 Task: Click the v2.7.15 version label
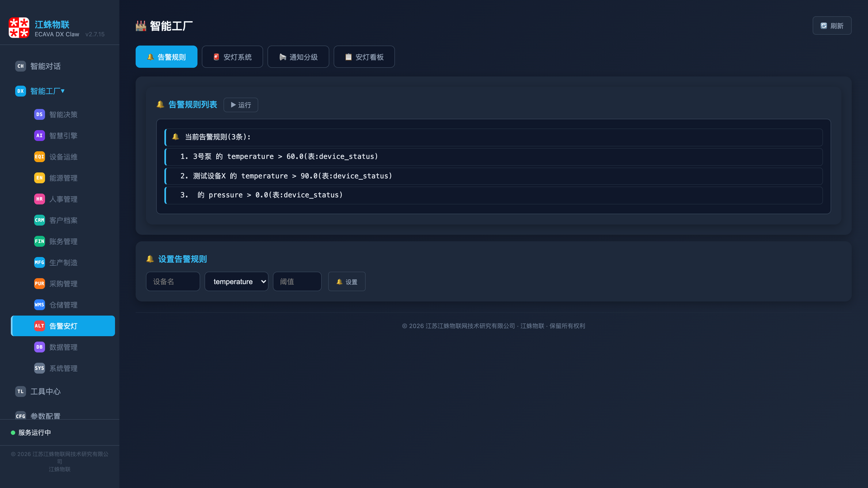[95, 34]
